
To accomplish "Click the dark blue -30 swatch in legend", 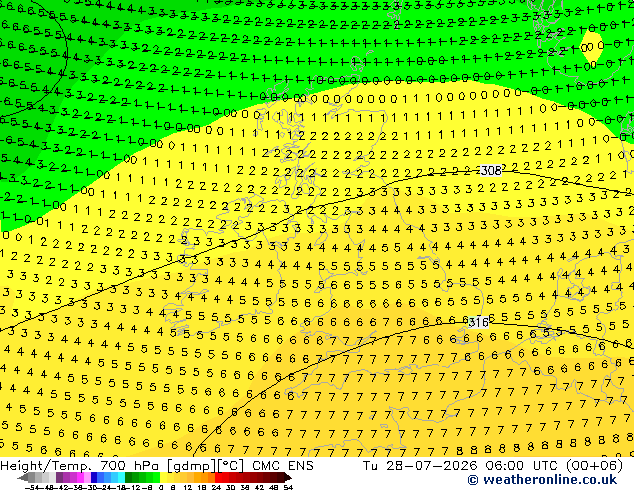I will [x=94, y=478].
